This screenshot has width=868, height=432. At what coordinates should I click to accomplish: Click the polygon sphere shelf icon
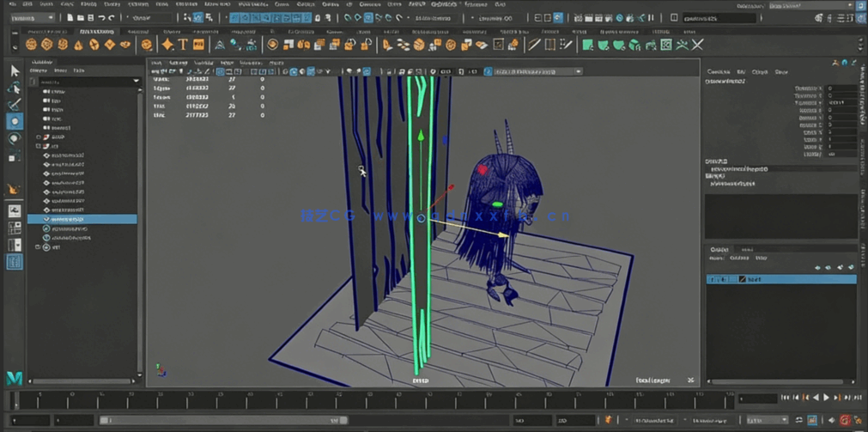(x=32, y=45)
